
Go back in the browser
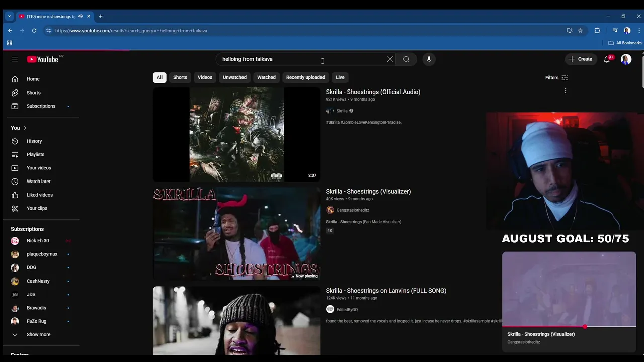10,30
